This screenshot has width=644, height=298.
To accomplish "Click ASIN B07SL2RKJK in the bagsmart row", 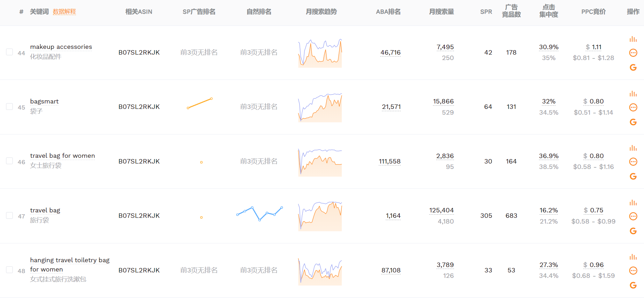I will [139, 107].
